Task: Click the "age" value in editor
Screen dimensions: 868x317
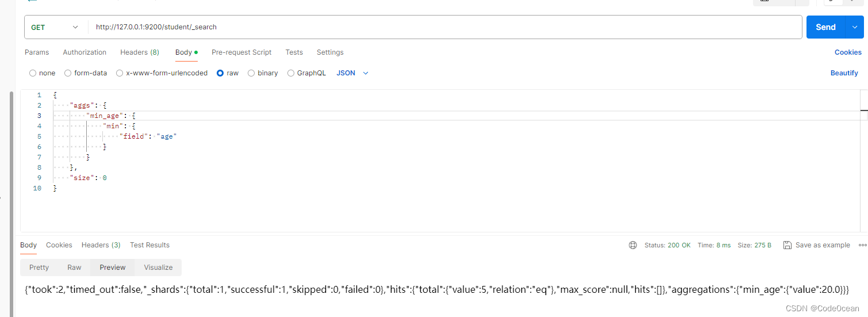Action: click(166, 136)
